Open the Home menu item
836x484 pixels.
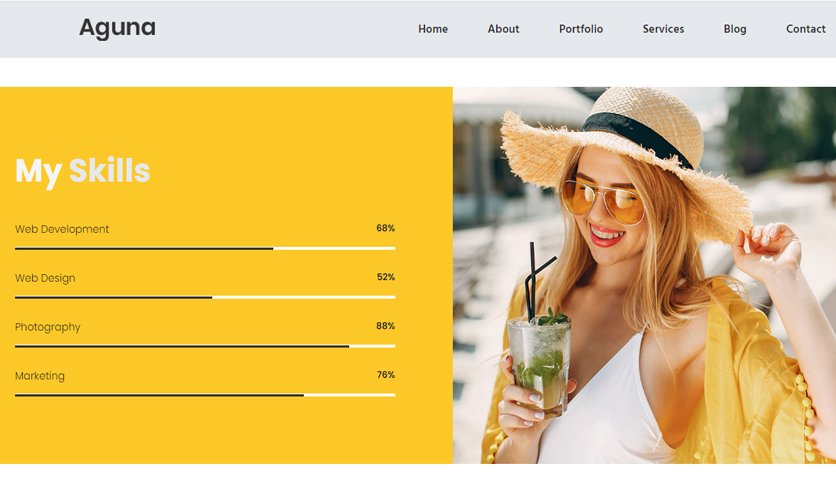click(x=433, y=29)
